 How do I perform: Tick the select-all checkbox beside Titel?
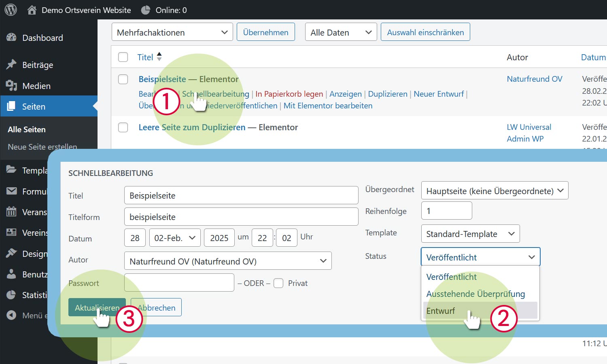(x=123, y=57)
